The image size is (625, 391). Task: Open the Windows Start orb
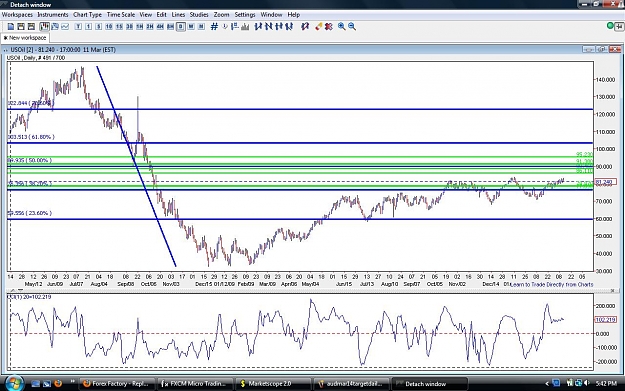(x=14, y=383)
